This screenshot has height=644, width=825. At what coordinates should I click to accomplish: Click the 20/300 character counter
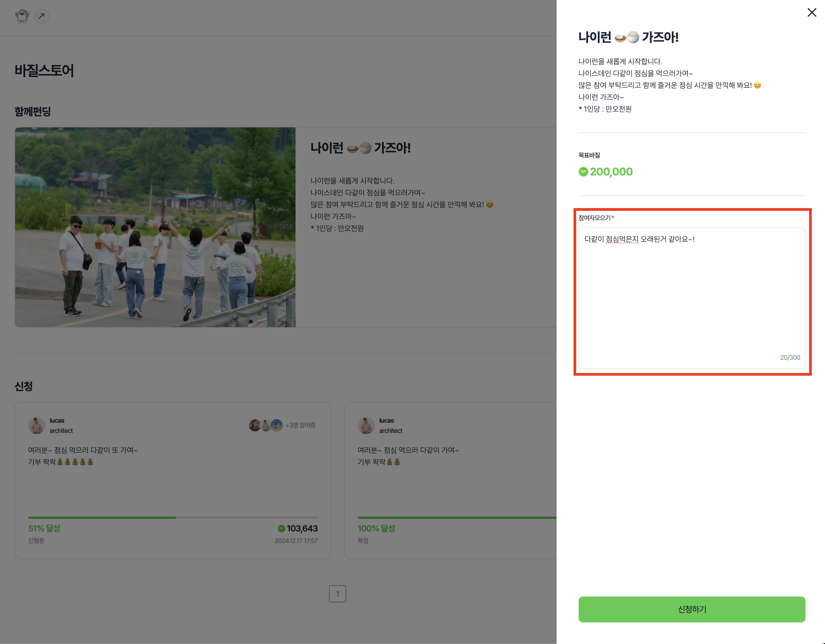pos(790,357)
